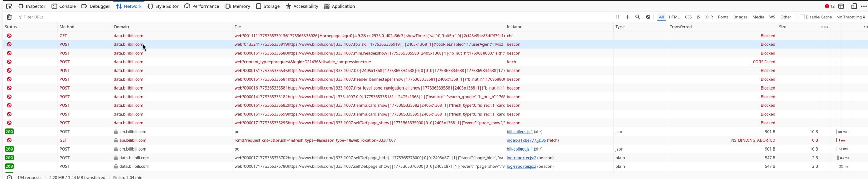Open the network search magnifier icon
This screenshot has width=868, height=179.
[638, 17]
